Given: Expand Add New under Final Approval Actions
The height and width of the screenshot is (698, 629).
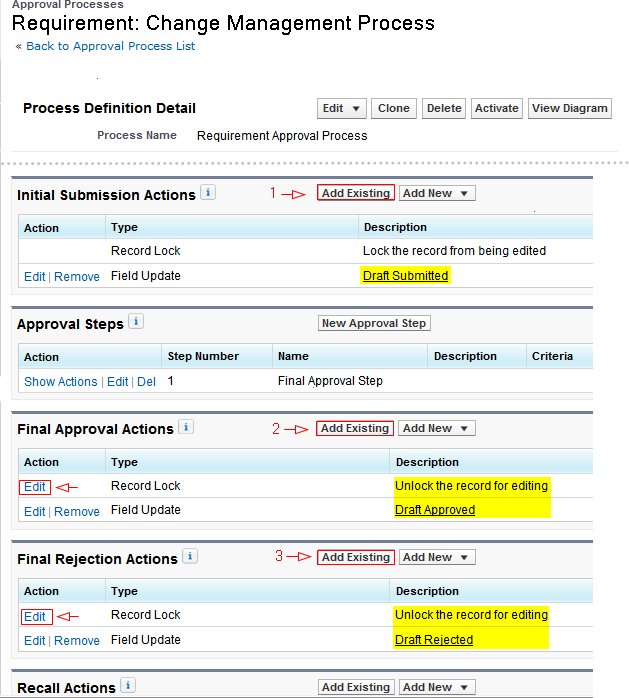Looking at the screenshot, I should [436, 428].
